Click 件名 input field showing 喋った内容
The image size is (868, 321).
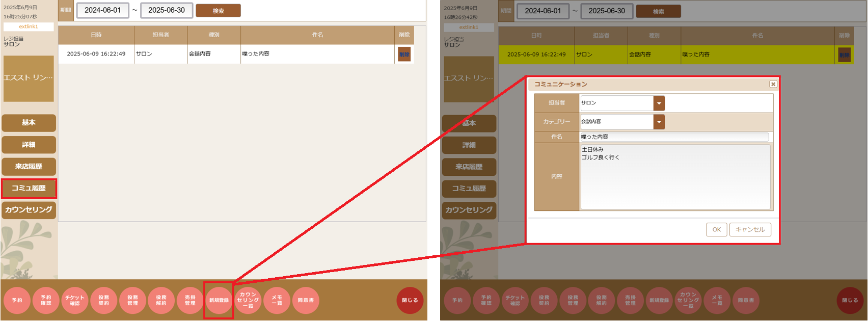674,137
